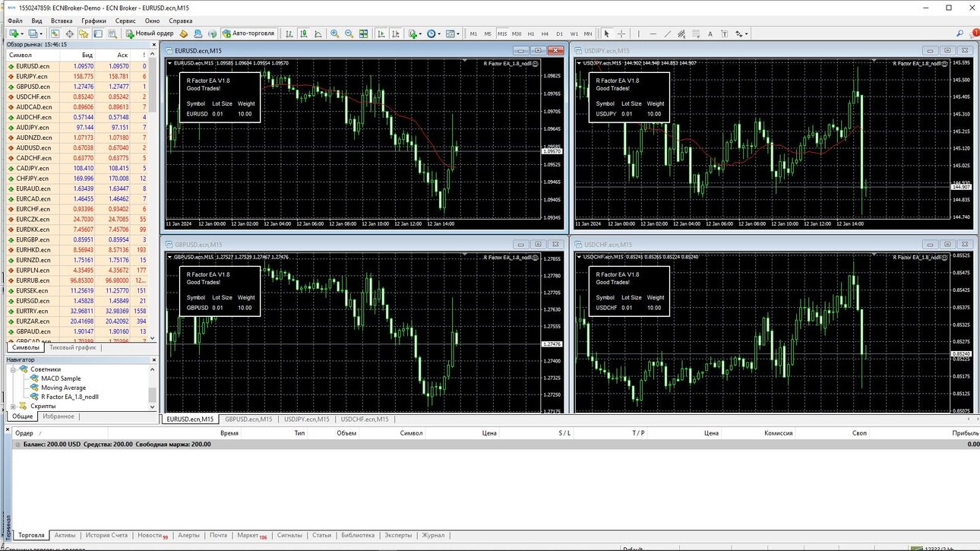Switch to D1 timeframe
Viewport: 980px width, 551px height.
pyautogui.click(x=560, y=33)
